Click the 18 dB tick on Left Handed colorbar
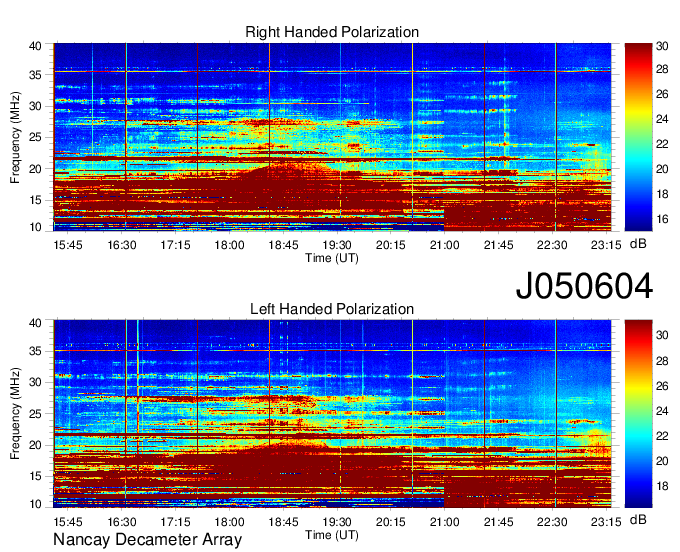The width and height of the screenshot is (680, 552). coord(662,486)
